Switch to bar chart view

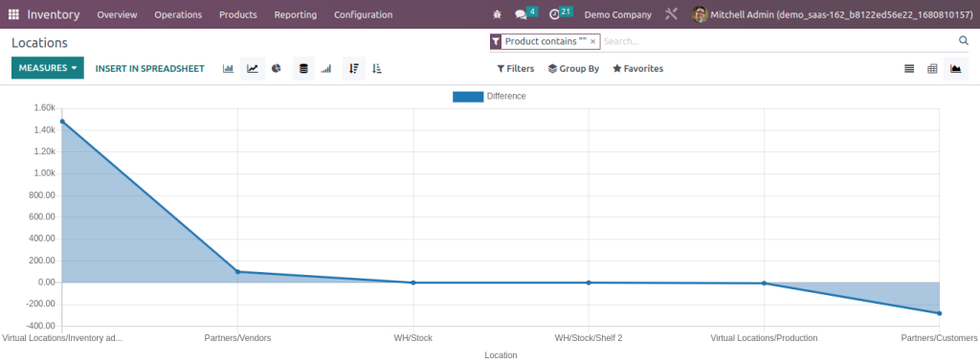pyautogui.click(x=228, y=68)
